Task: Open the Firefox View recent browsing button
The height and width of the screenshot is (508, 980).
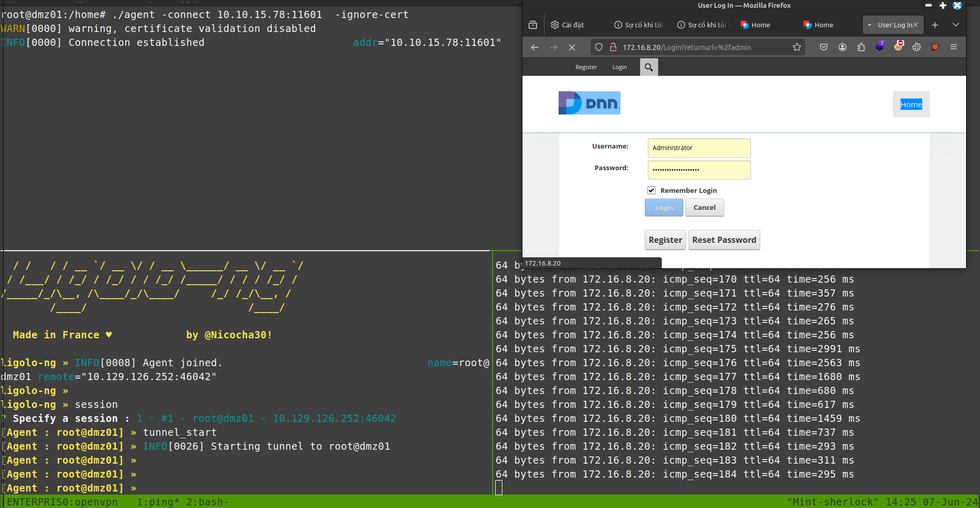Action: tap(533, 25)
